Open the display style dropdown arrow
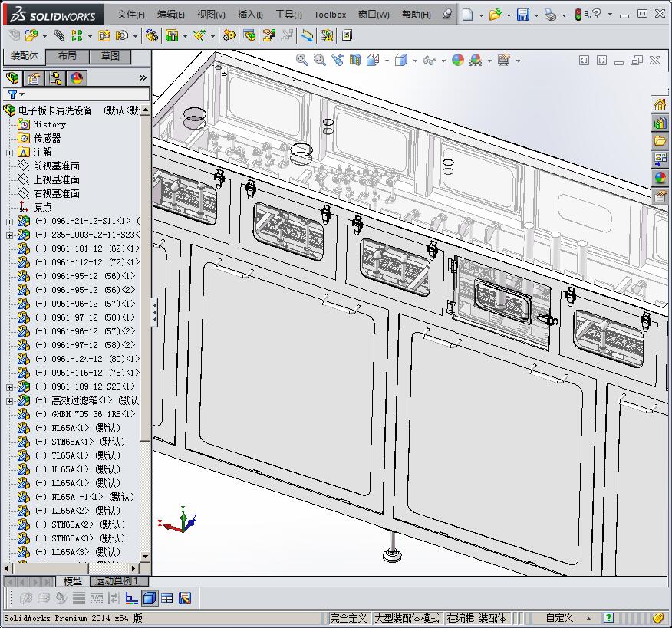672x628 pixels. [414, 61]
